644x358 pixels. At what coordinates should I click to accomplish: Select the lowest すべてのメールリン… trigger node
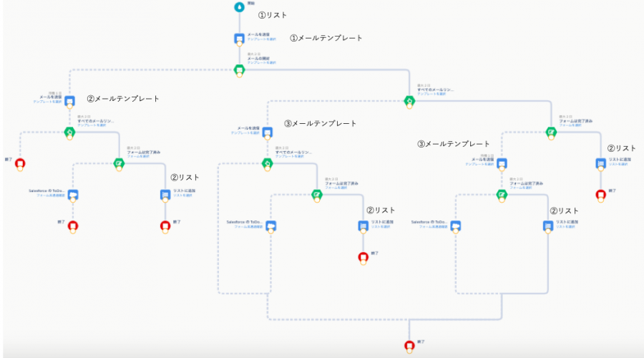pyautogui.click(x=268, y=163)
